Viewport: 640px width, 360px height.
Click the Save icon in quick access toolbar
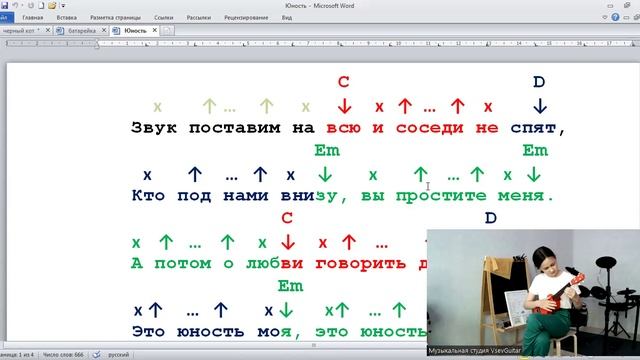click(x=4, y=6)
